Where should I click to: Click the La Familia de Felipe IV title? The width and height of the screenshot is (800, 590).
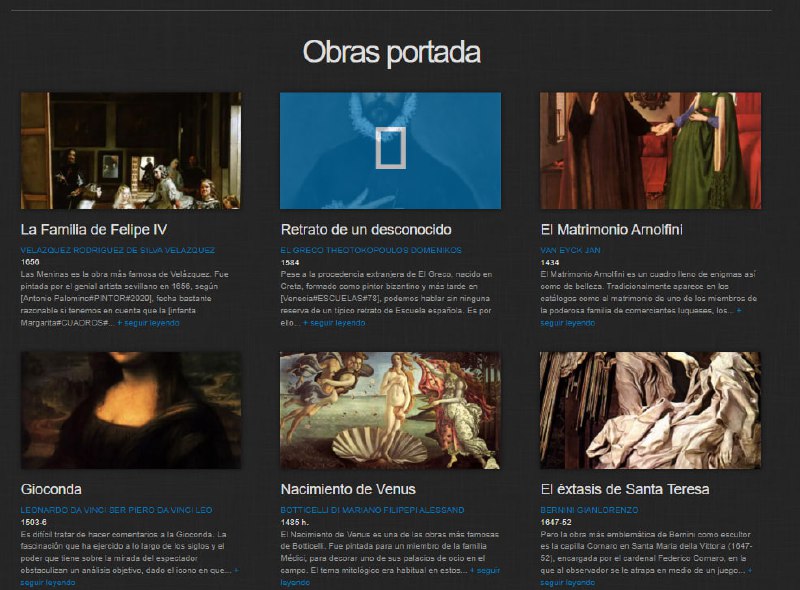94,229
